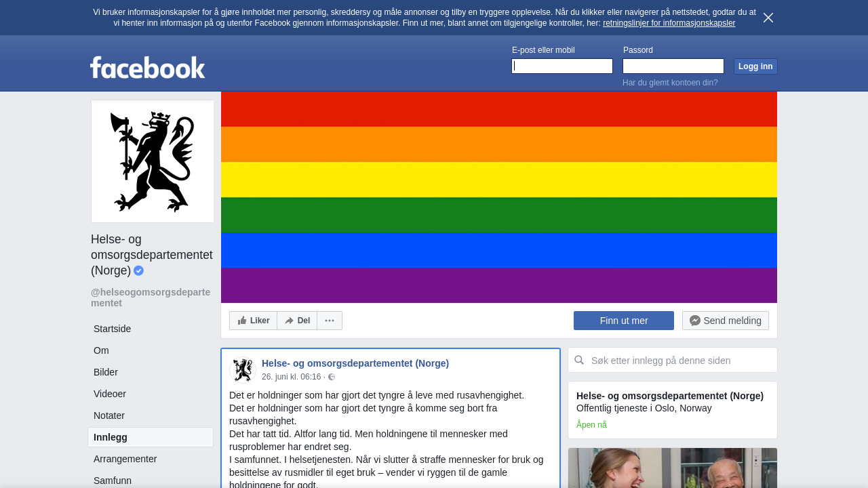
Task: Focus the Passord input field
Action: [x=673, y=66]
